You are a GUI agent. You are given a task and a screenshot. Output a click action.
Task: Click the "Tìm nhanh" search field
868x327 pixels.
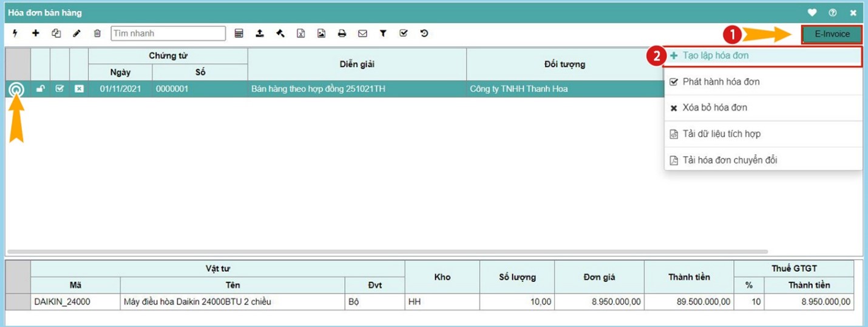point(168,33)
